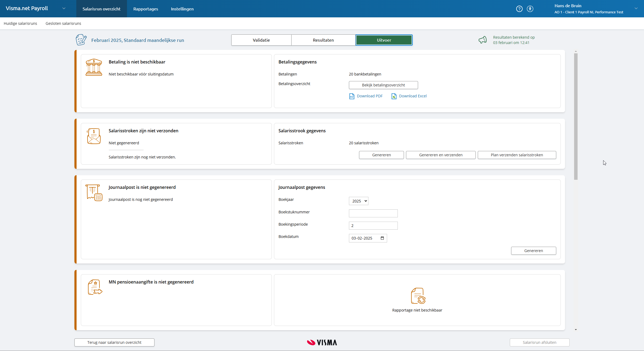Click Bekijk betalingsoverzicht
This screenshot has height=351, width=644.
point(383,85)
